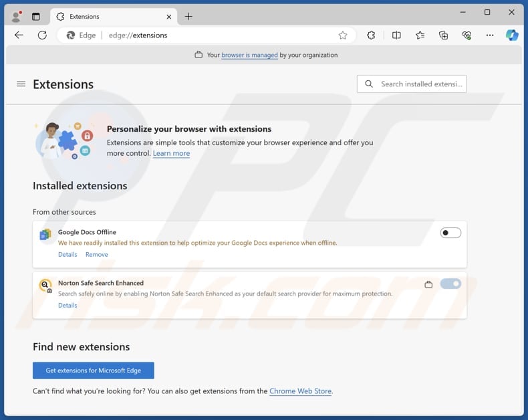Open Settings and more ellipsis menu
This screenshot has height=420, width=528.
[490, 35]
